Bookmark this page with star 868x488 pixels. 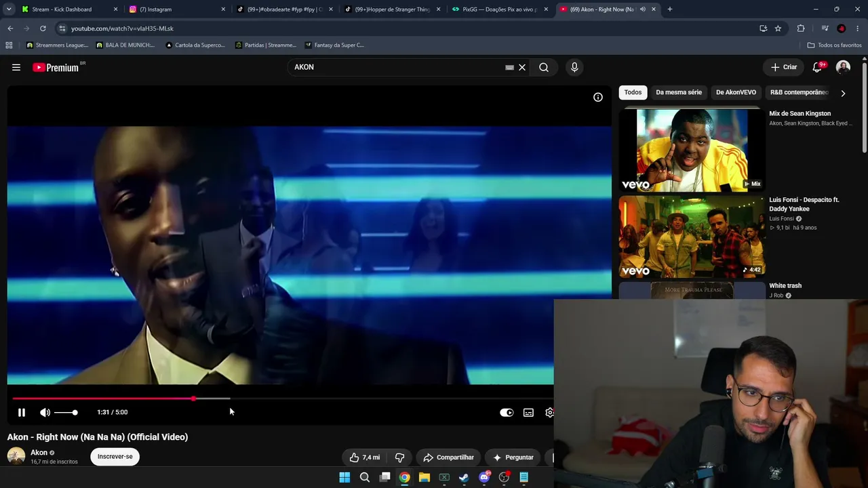(x=778, y=28)
